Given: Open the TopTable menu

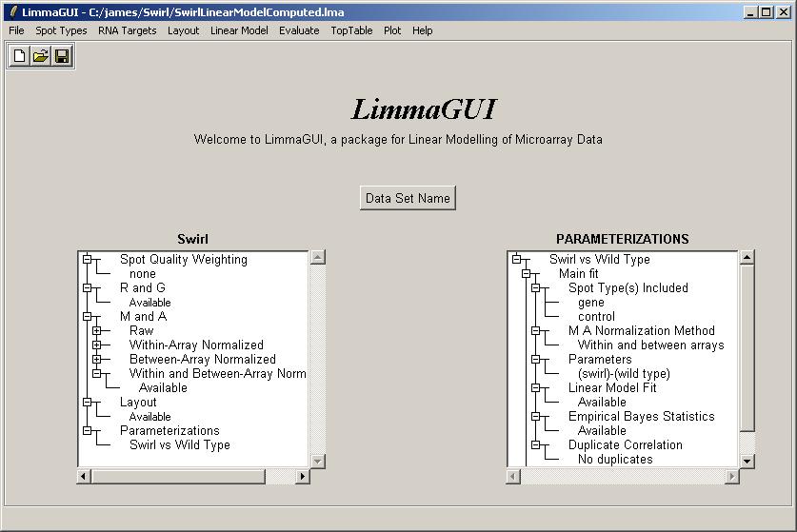Looking at the screenshot, I should tap(351, 30).
